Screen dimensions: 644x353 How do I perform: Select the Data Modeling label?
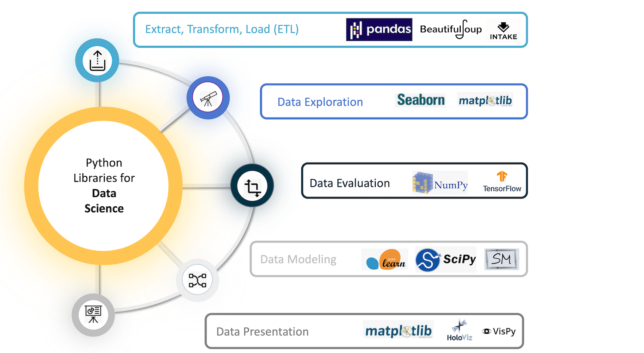click(298, 259)
